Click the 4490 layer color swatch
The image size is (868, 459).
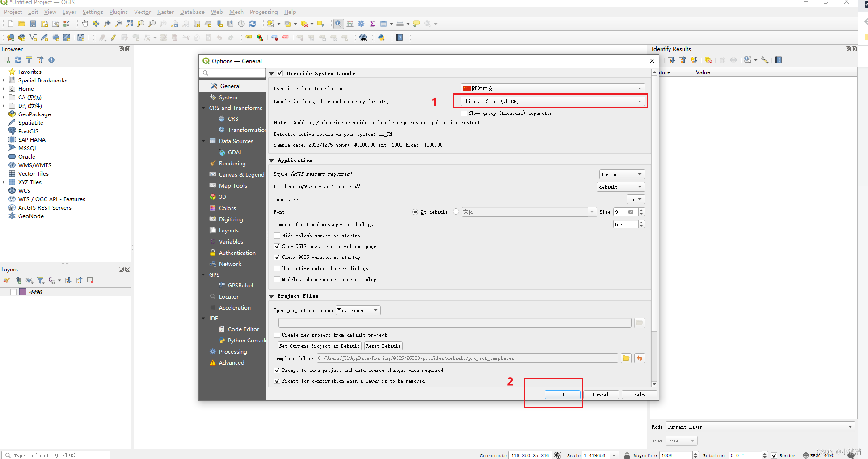tap(23, 292)
